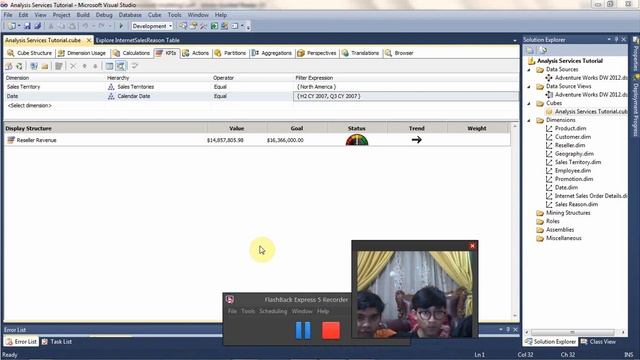Click the Reconnect icon in KPI toolbar
This screenshot has width=640, height=360.
pos(19,66)
